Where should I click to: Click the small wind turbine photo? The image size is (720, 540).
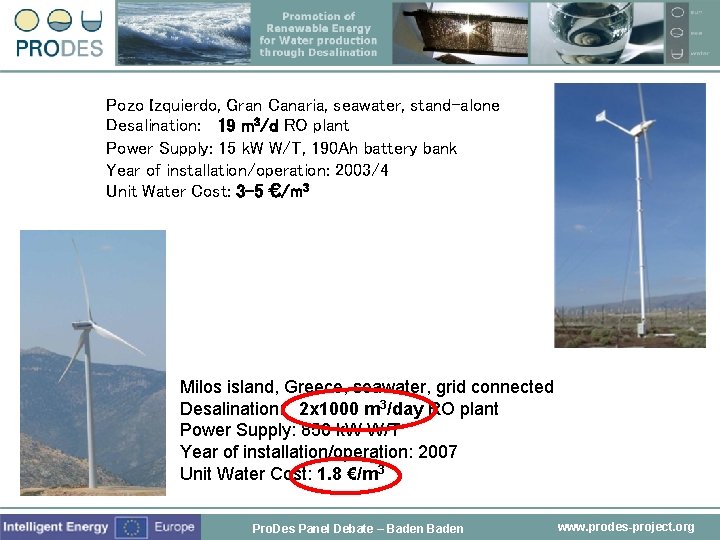pyautogui.click(x=630, y=215)
